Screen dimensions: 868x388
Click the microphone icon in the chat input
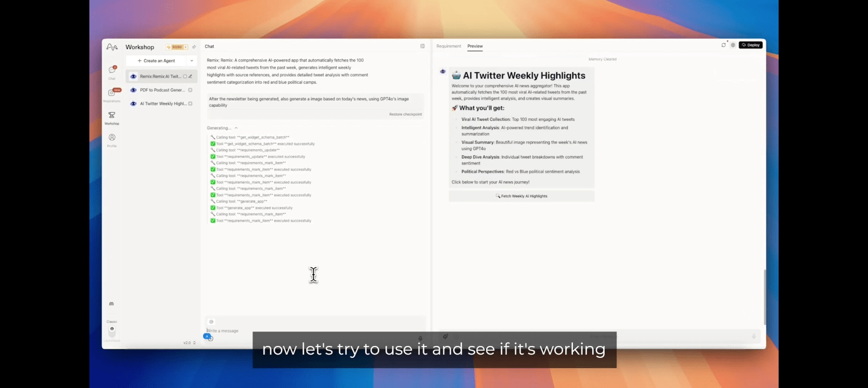point(421,338)
